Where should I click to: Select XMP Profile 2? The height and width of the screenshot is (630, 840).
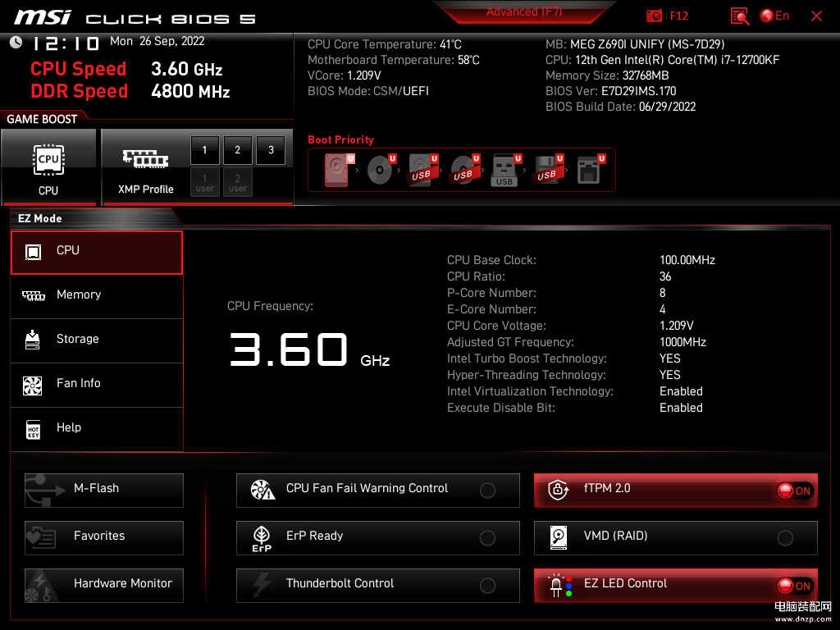click(x=237, y=150)
